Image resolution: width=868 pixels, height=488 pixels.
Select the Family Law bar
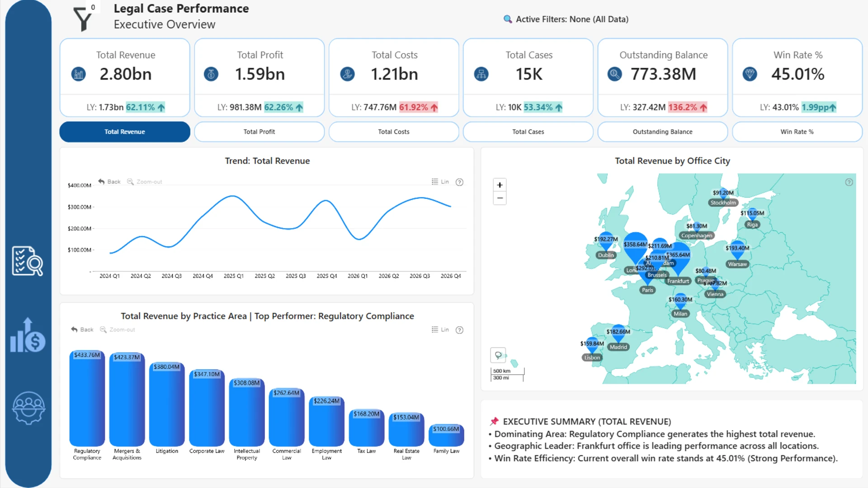(x=446, y=436)
